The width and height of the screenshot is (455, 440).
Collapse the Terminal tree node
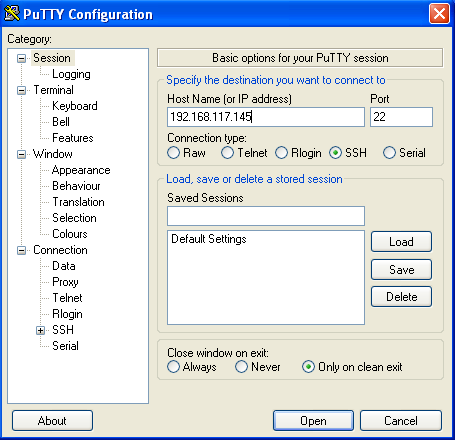[21, 90]
